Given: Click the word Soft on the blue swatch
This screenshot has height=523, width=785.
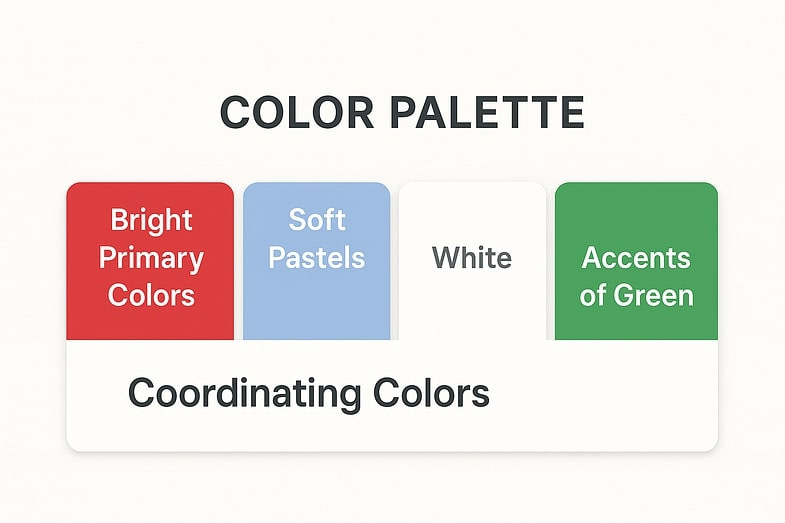Looking at the screenshot, I should click(x=317, y=220).
